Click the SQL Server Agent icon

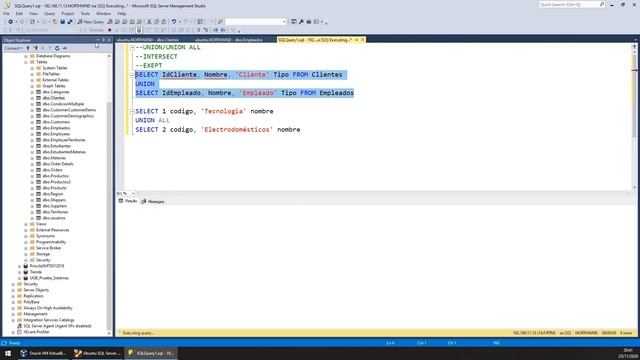tap(19, 326)
